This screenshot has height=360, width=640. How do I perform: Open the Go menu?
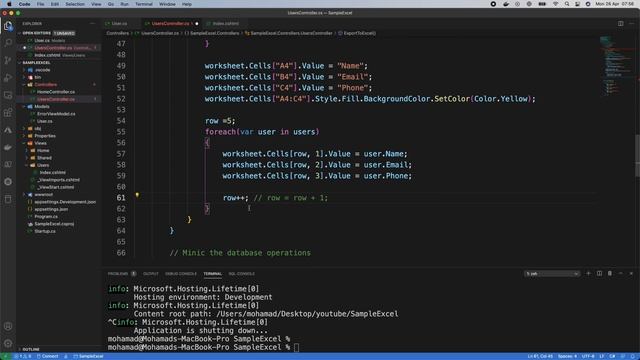pos(111,4)
